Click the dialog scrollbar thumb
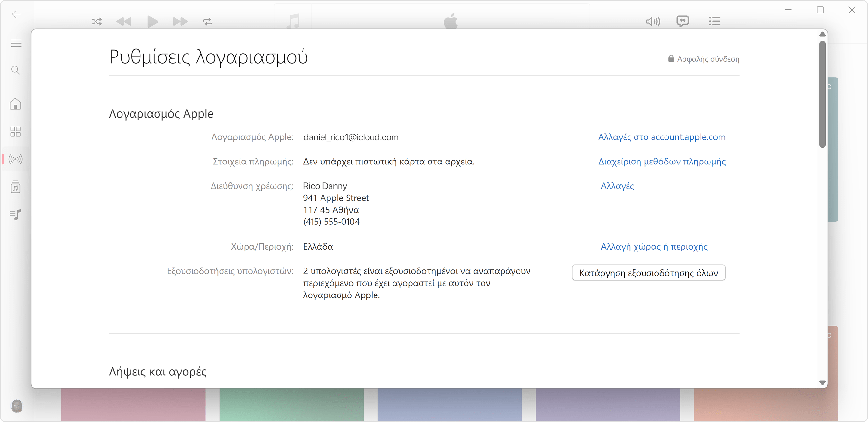Image resolution: width=868 pixels, height=422 pixels. pyautogui.click(x=823, y=94)
